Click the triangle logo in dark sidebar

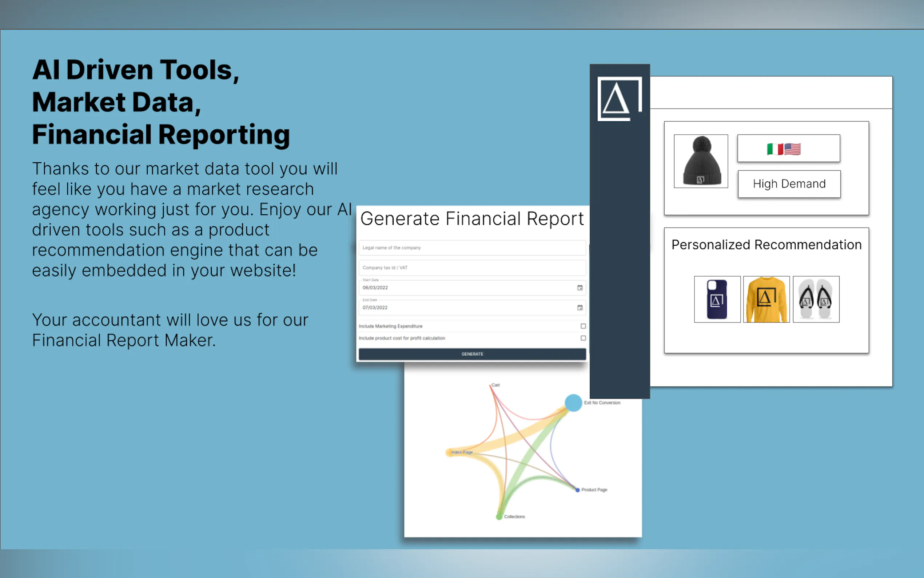[619, 99]
